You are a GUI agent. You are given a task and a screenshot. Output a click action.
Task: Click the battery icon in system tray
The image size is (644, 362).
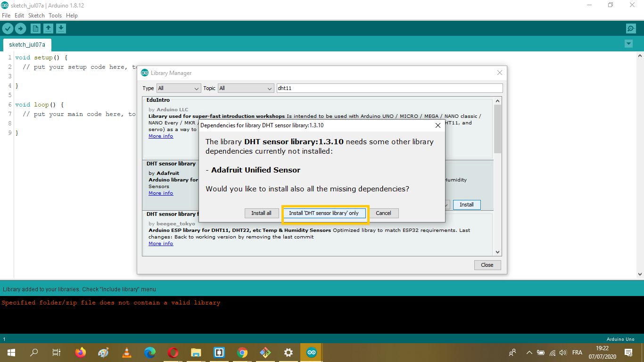(541, 353)
